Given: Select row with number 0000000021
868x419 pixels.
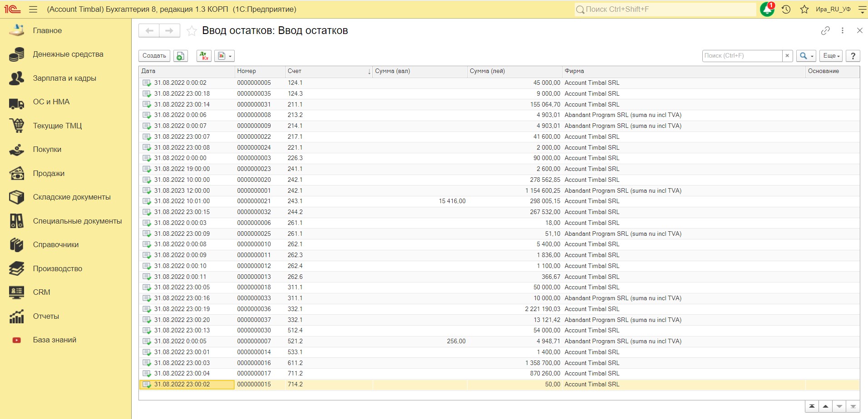Looking at the screenshot, I should [x=499, y=201].
